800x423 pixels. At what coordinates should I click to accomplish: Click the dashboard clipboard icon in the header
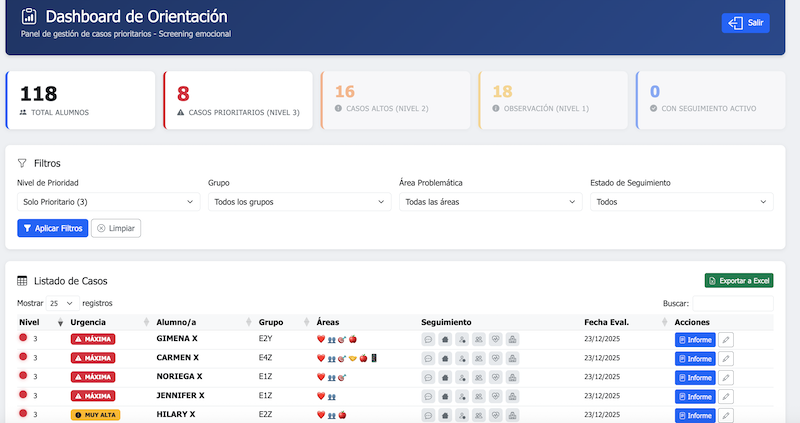click(x=29, y=17)
